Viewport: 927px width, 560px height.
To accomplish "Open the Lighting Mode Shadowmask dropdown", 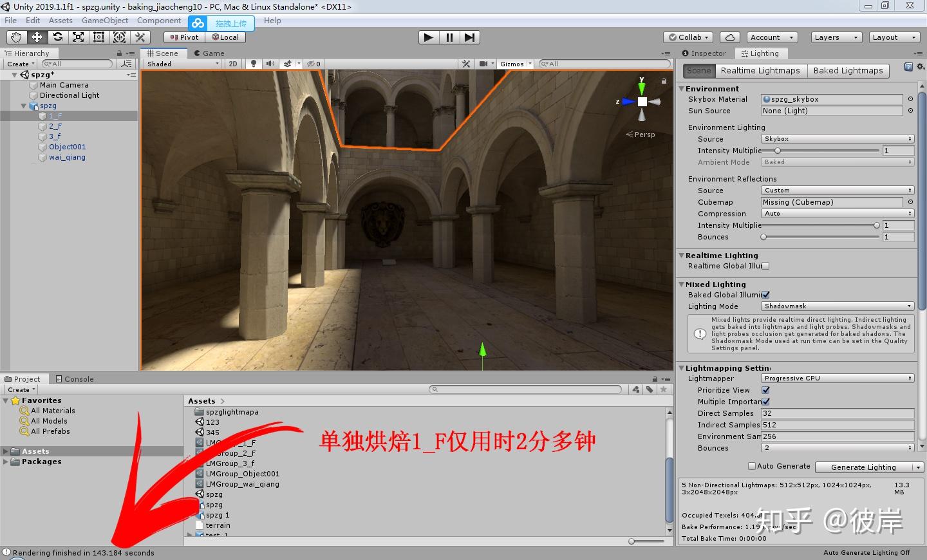I will coord(838,306).
